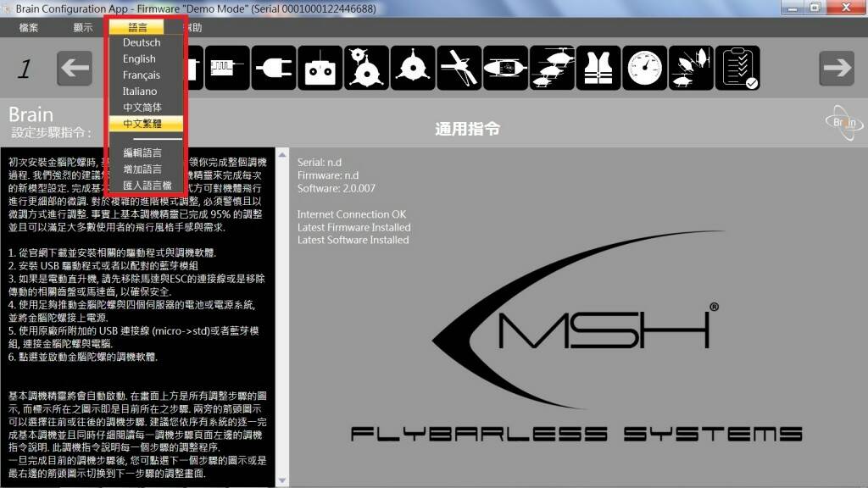Viewport: 868px width, 488px height.
Task: Click "Latest Software Installed" status text
Action: tap(353, 240)
